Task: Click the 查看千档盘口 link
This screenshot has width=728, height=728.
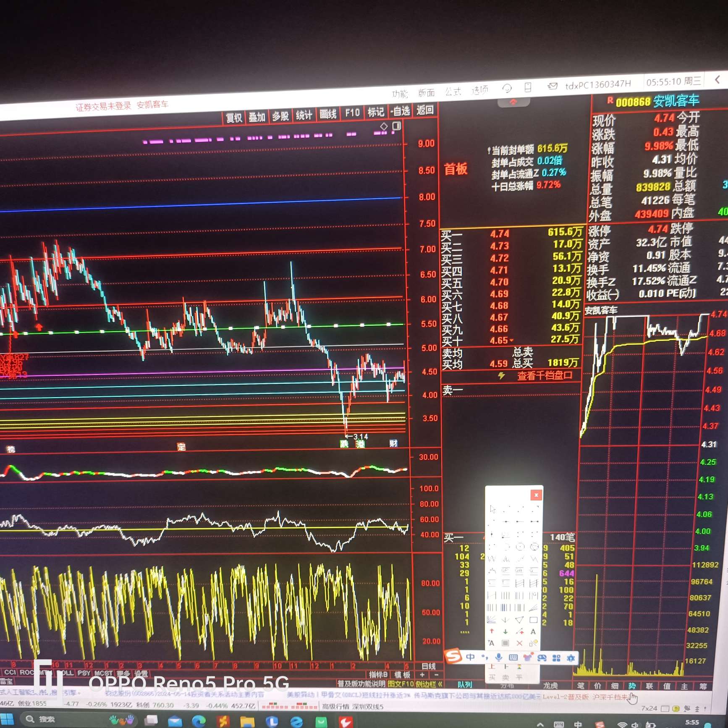Action: pyautogui.click(x=545, y=375)
